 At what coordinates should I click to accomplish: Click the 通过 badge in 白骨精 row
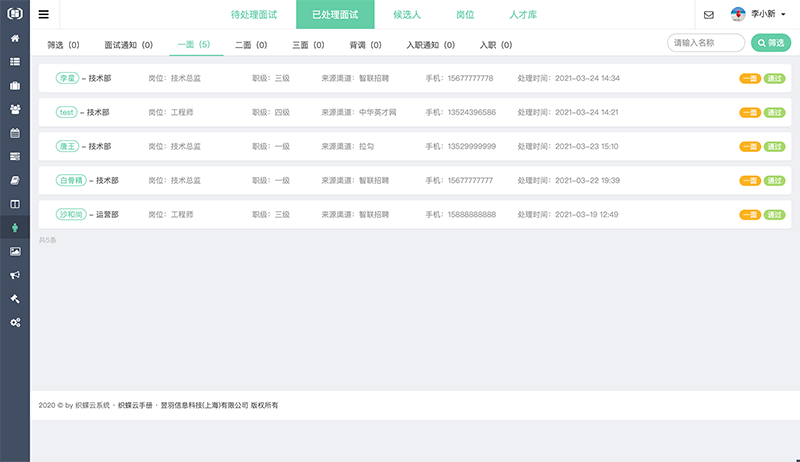tap(774, 181)
